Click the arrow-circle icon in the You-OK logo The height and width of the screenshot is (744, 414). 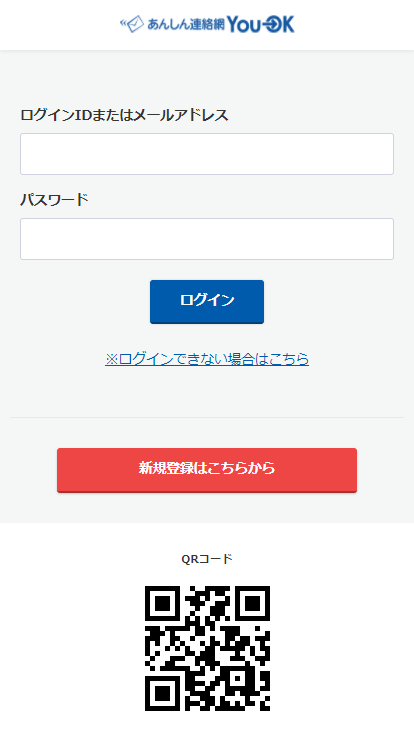272,24
